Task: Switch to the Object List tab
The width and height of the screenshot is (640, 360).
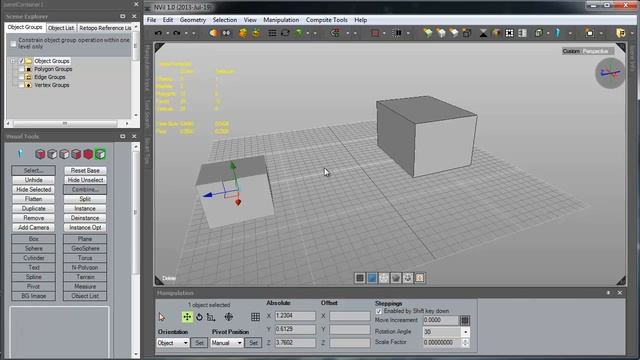Action: click(61, 28)
